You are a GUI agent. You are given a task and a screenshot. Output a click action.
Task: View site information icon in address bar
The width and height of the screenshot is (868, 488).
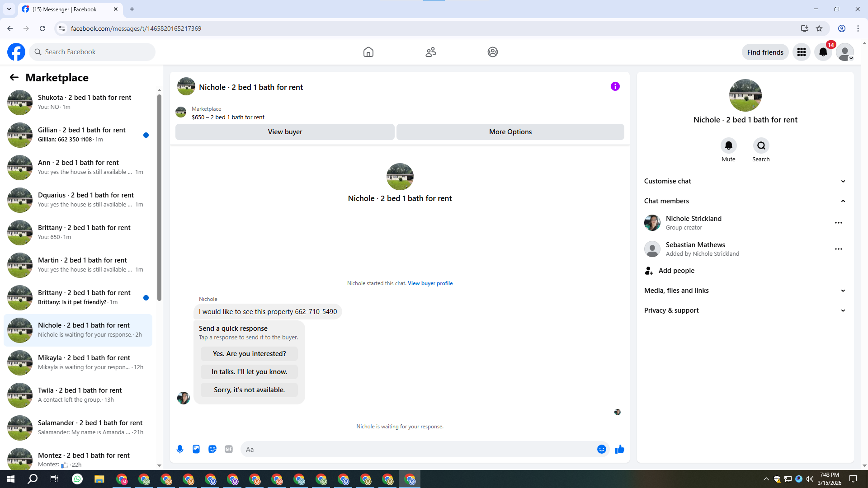point(62,28)
